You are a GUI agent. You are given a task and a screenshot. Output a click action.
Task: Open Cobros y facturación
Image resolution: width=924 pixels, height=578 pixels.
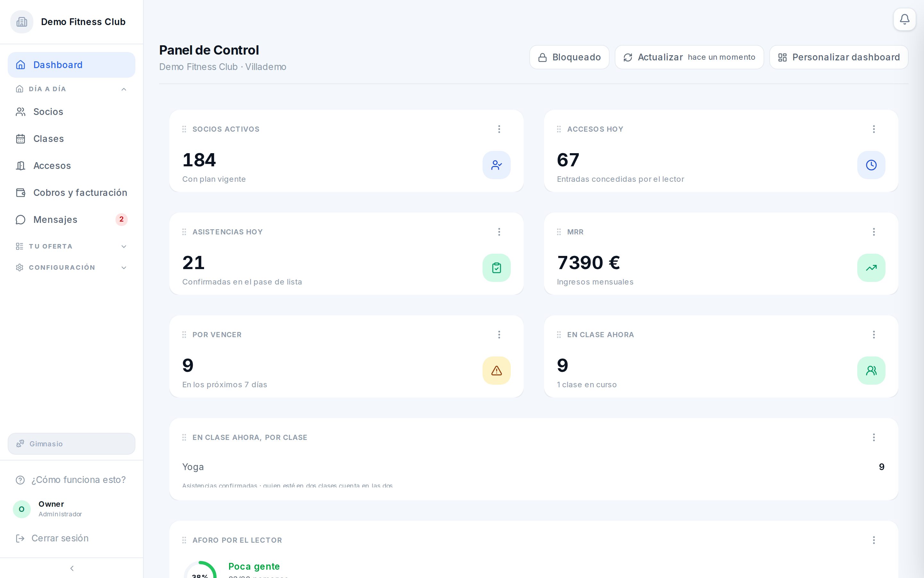[x=72, y=193]
